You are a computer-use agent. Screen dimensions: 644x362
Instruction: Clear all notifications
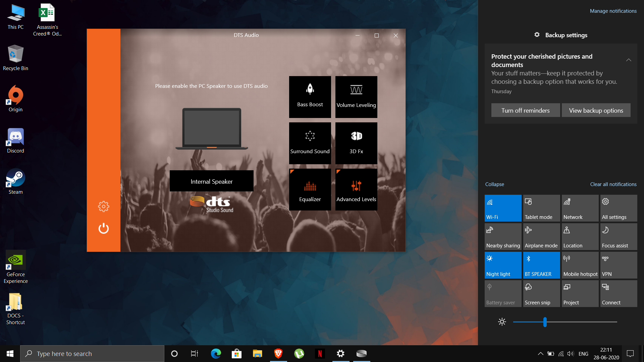pyautogui.click(x=613, y=184)
